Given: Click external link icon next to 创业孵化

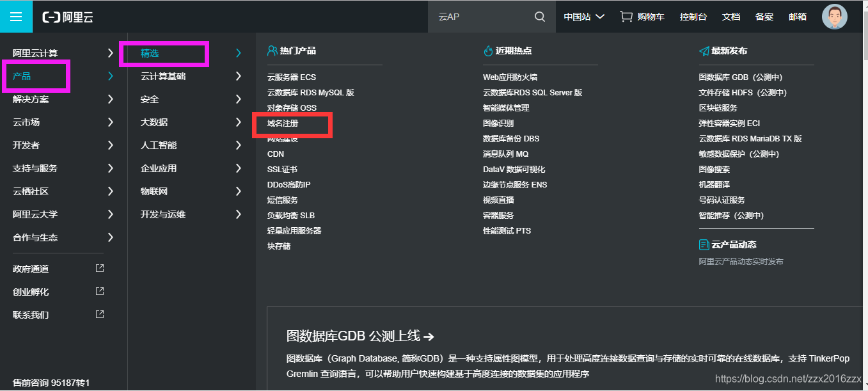Looking at the screenshot, I should 100,291.
